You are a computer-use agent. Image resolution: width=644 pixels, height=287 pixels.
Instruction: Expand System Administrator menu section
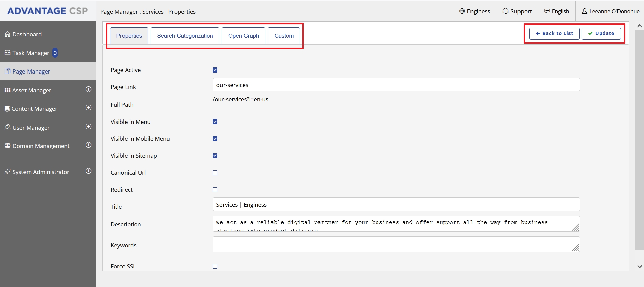click(x=88, y=171)
